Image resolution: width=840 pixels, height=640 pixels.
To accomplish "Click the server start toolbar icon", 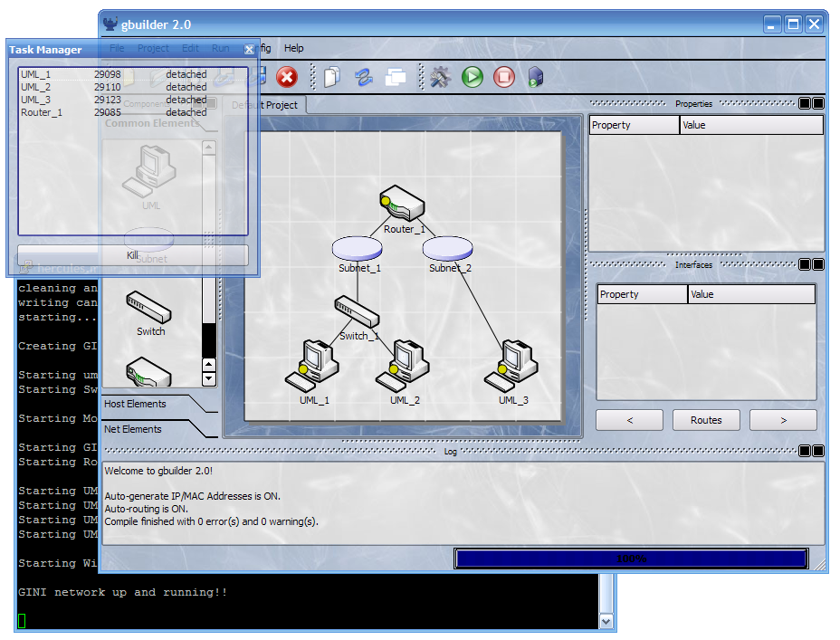I will tap(536, 78).
